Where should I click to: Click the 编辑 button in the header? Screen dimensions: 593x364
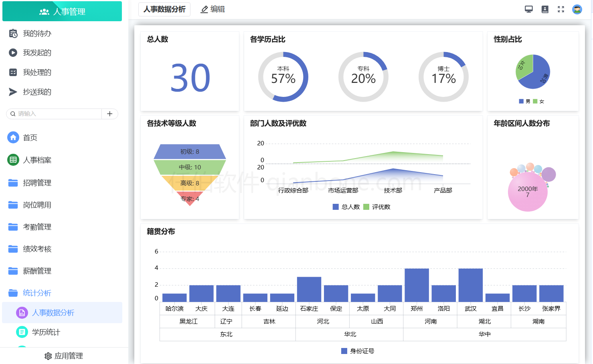[x=213, y=9]
